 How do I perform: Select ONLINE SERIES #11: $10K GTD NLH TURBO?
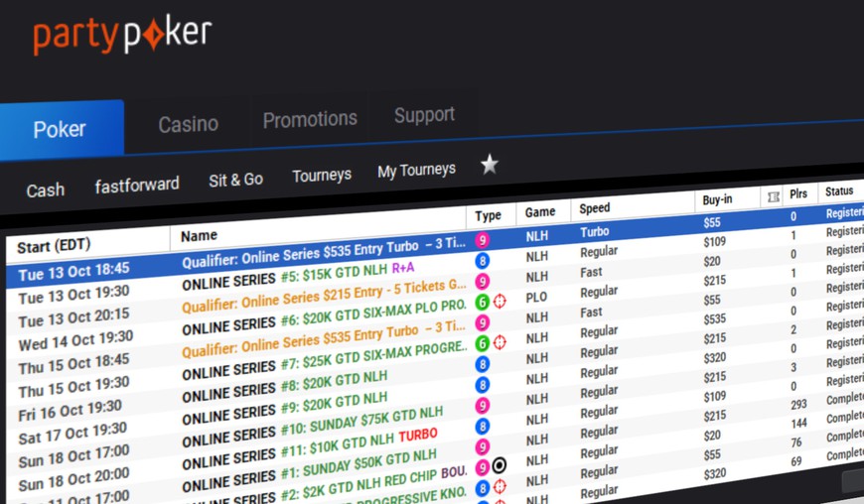tap(309, 449)
